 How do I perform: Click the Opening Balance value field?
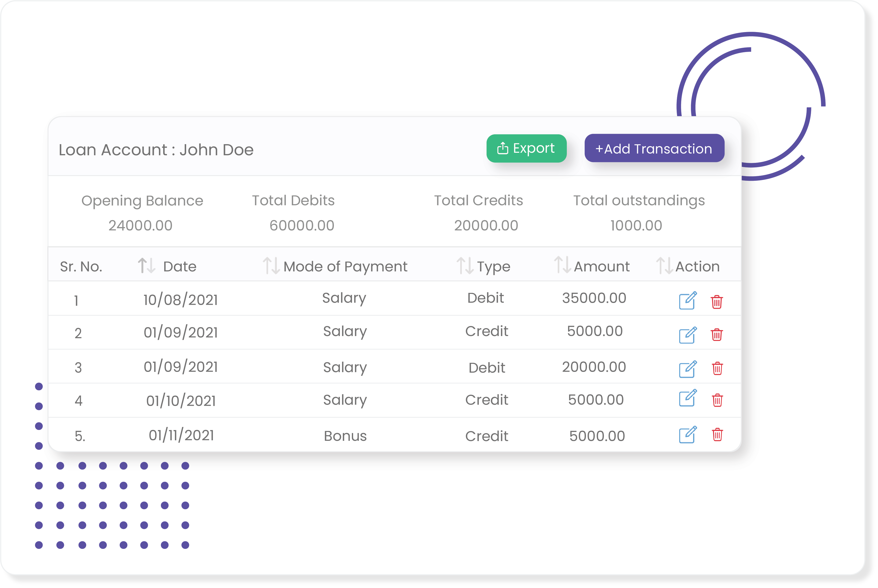click(143, 225)
